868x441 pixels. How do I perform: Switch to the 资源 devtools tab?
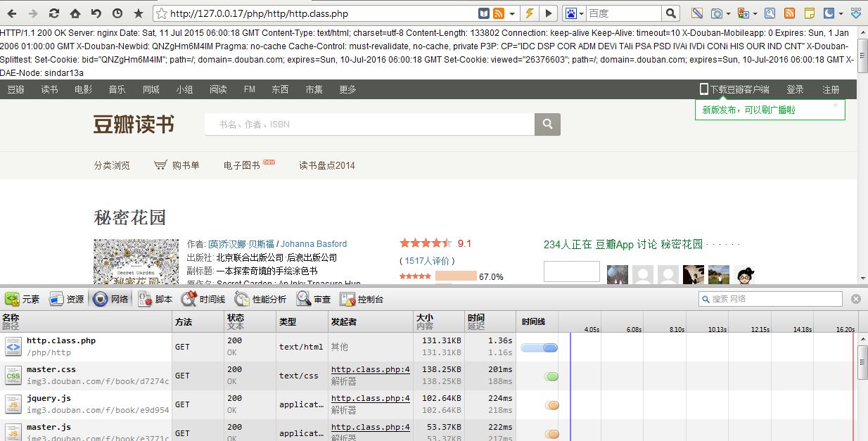67,299
